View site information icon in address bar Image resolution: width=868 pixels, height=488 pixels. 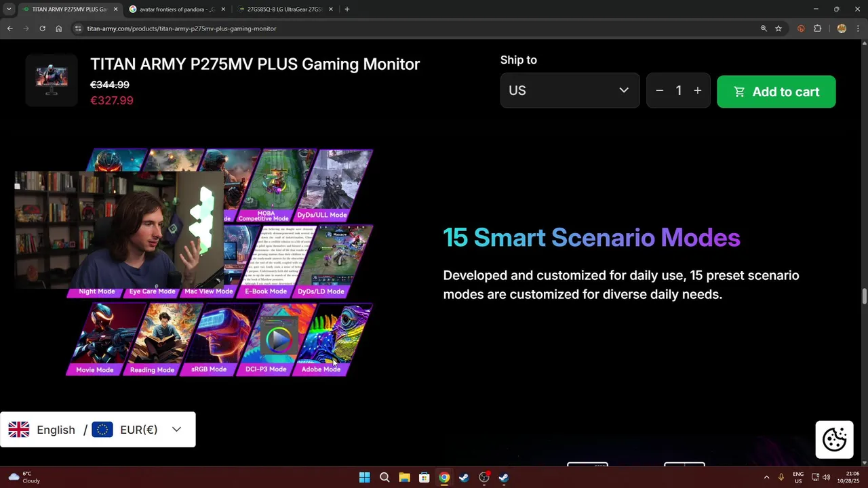pos(78,28)
